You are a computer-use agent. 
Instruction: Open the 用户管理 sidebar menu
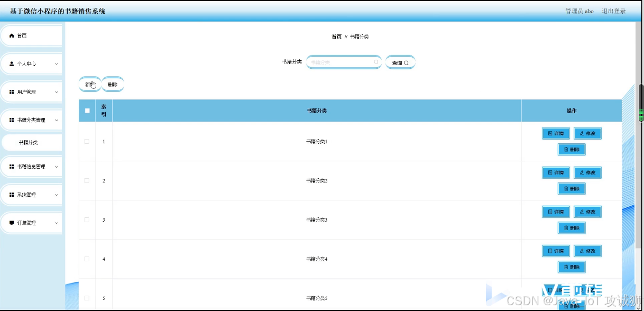(x=31, y=92)
